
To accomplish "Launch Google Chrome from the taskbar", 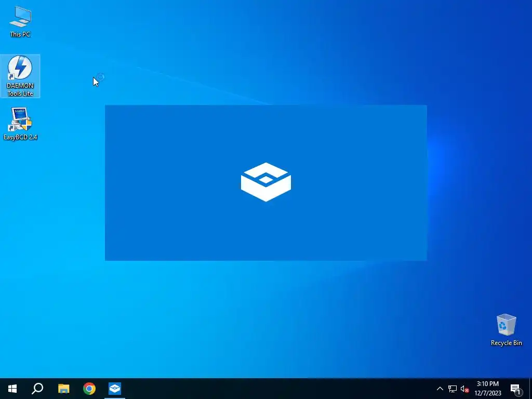I will 89,389.
